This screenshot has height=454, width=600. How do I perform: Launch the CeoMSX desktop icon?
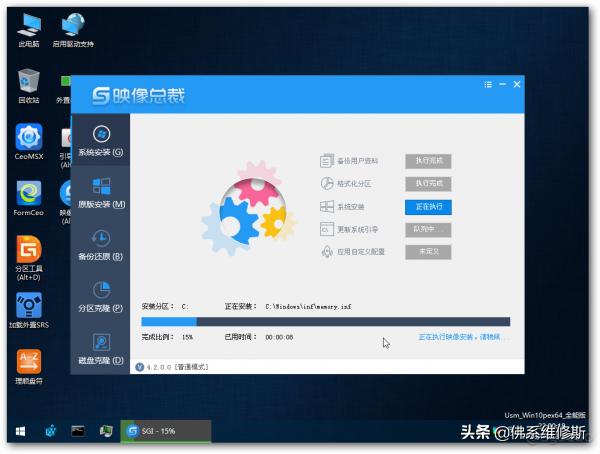click(x=29, y=141)
